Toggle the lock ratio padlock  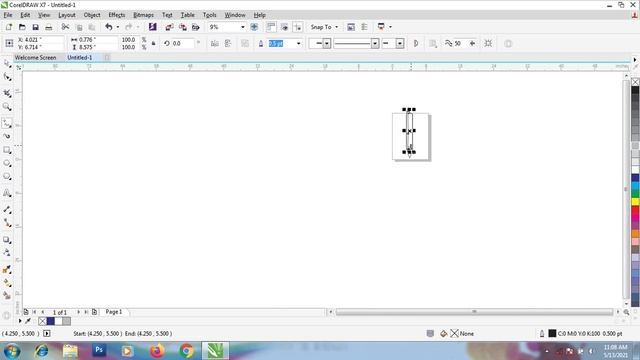click(x=153, y=43)
